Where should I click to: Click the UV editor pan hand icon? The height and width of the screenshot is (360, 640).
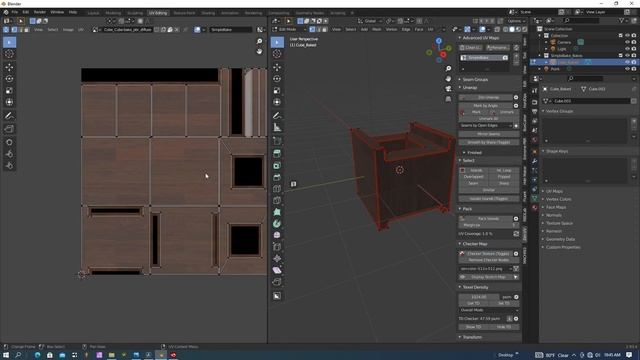click(259, 51)
